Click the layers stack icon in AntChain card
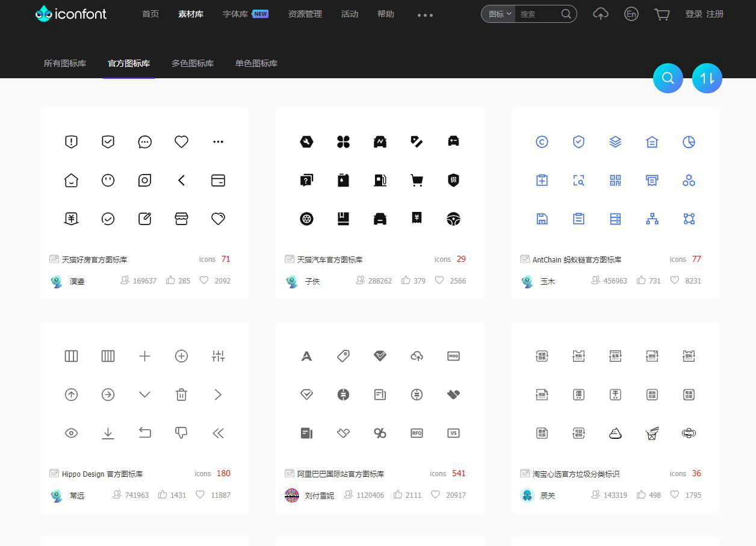This screenshot has height=546, width=756. 615,141
